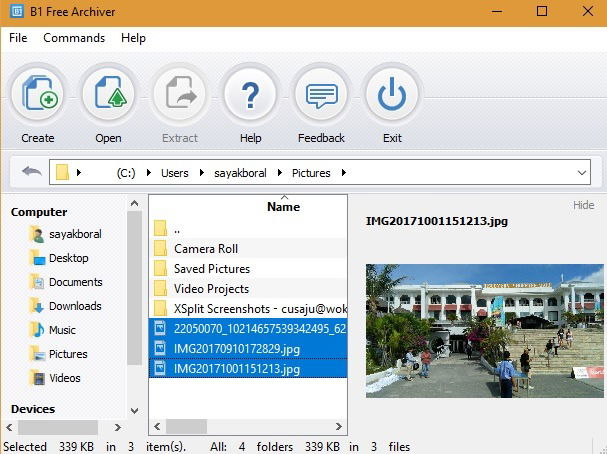Select the file IMG20170910172829.jpg
607x454 pixels.
[248, 349]
